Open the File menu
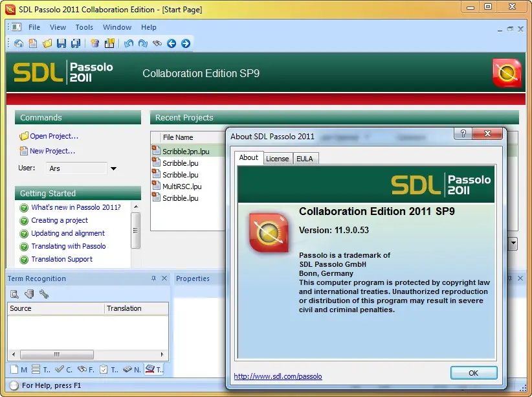This screenshot has height=397, width=532. pos(34,27)
